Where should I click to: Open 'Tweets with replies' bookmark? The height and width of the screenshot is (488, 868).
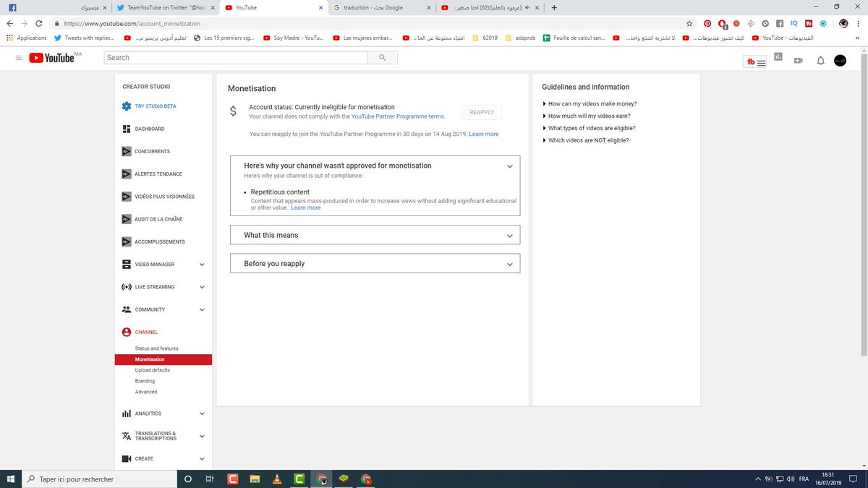[83, 38]
